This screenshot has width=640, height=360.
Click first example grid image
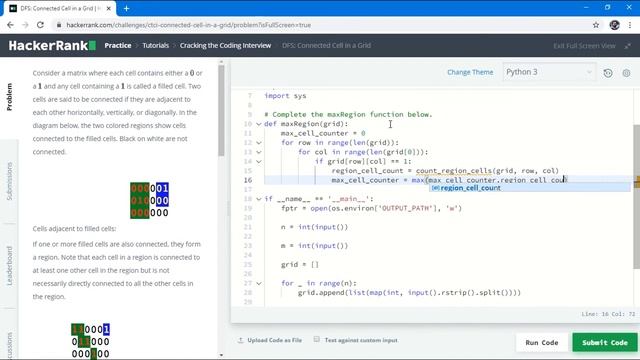pyautogui.click(x=149, y=200)
